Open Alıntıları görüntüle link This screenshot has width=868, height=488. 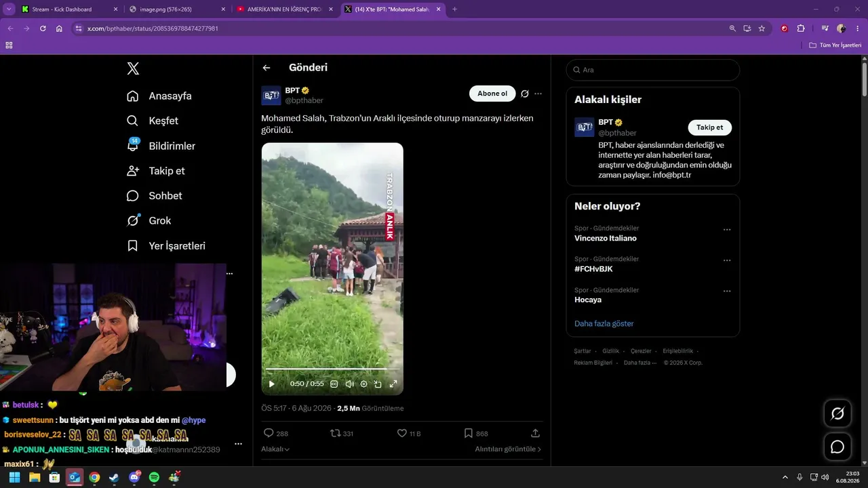pos(508,449)
